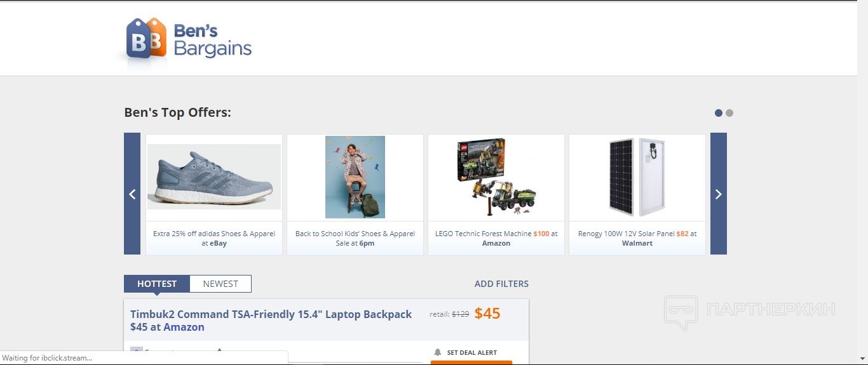
Task: Click Extra 25% off adidas eBay link
Action: pyautogui.click(x=214, y=238)
